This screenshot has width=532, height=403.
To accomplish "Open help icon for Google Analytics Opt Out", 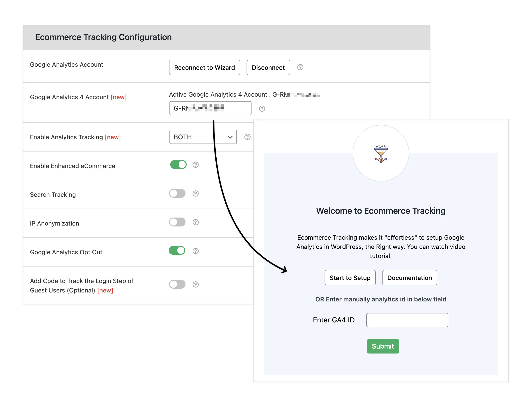I will click(196, 251).
